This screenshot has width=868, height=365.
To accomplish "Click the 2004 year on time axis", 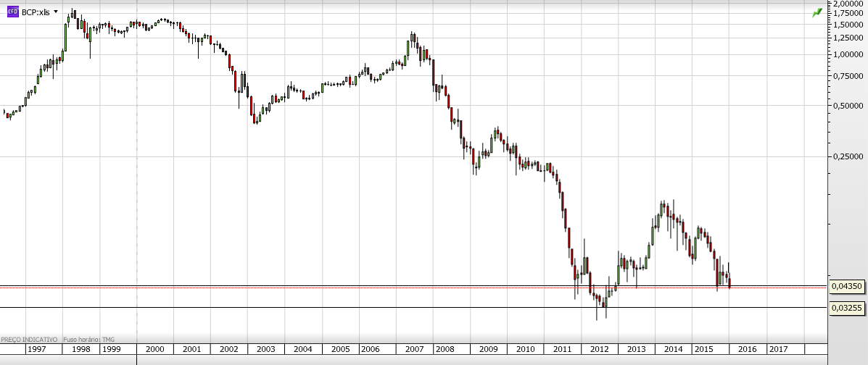I will click(x=302, y=350).
